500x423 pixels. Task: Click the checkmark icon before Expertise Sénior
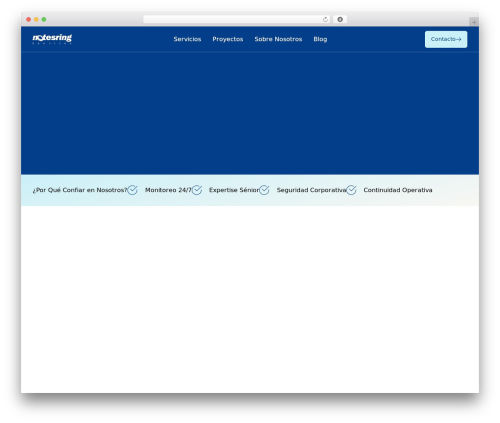(x=197, y=190)
